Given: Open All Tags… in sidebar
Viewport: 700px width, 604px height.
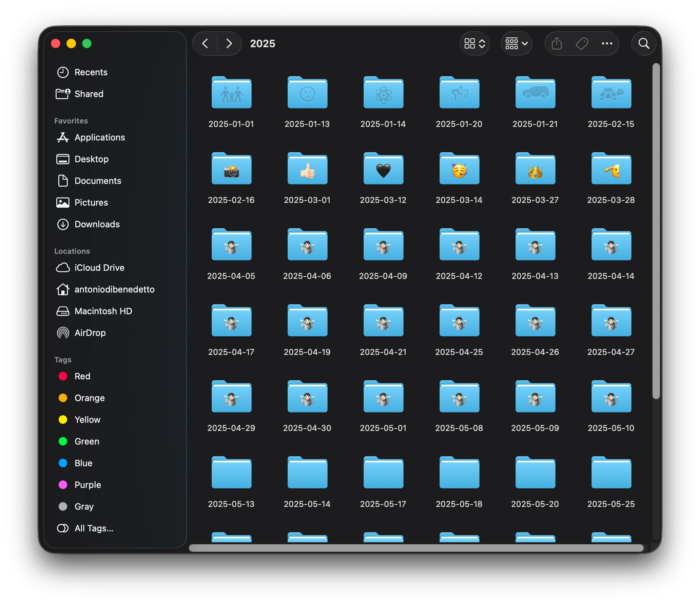Looking at the screenshot, I should (x=94, y=528).
